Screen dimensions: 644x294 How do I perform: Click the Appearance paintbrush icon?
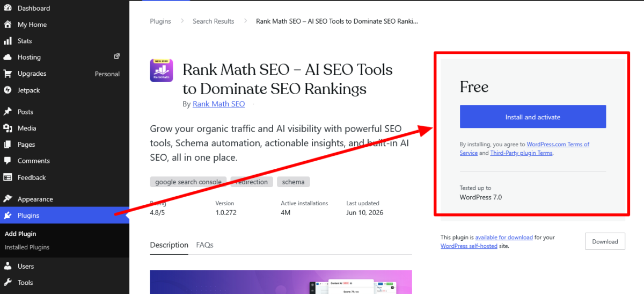(x=8, y=199)
